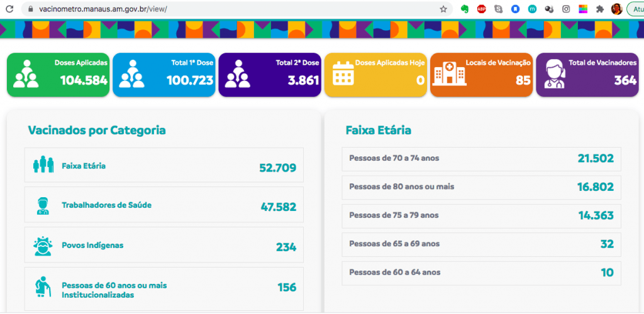Open the Trabalhadores de Saúde row
The width and height of the screenshot is (644, 314).
point(164,205)
